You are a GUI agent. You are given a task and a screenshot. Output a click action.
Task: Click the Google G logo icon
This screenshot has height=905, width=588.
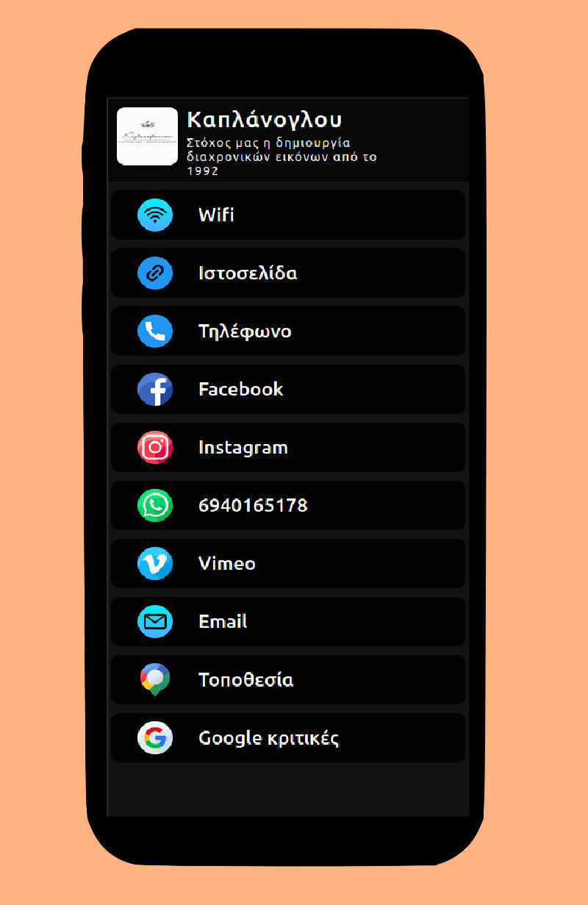[x=155, y=738]
